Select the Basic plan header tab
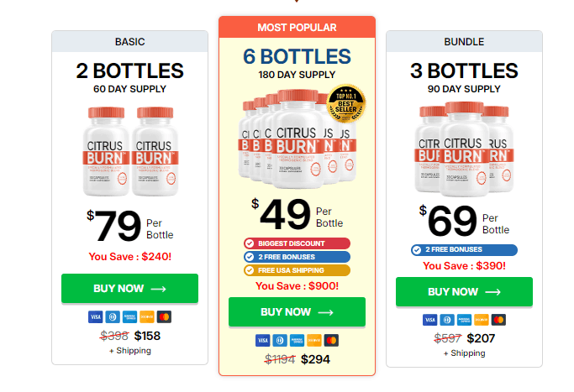 [129, 41]
